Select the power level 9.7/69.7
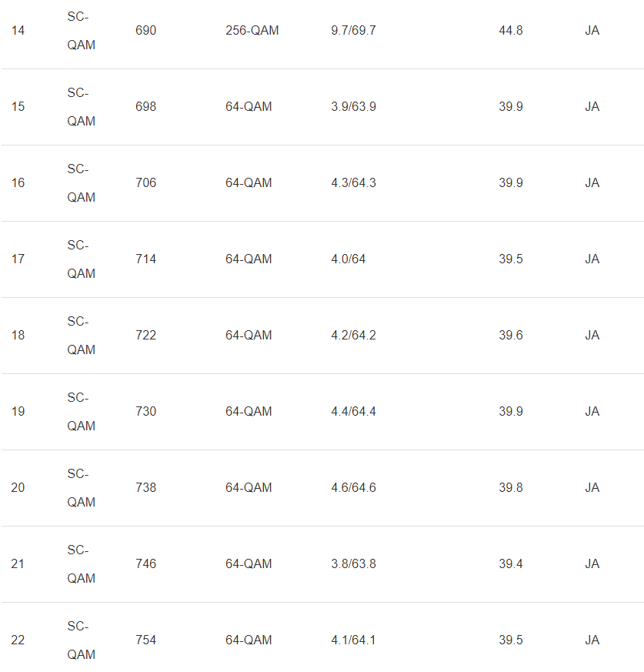 tap(353, 31)
